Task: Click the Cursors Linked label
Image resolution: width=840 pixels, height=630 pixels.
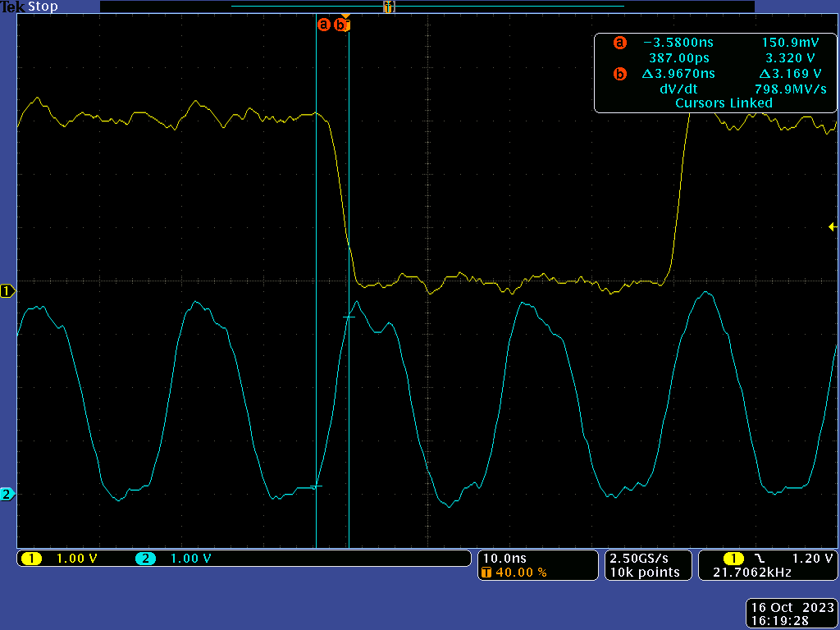Action: 724,103
